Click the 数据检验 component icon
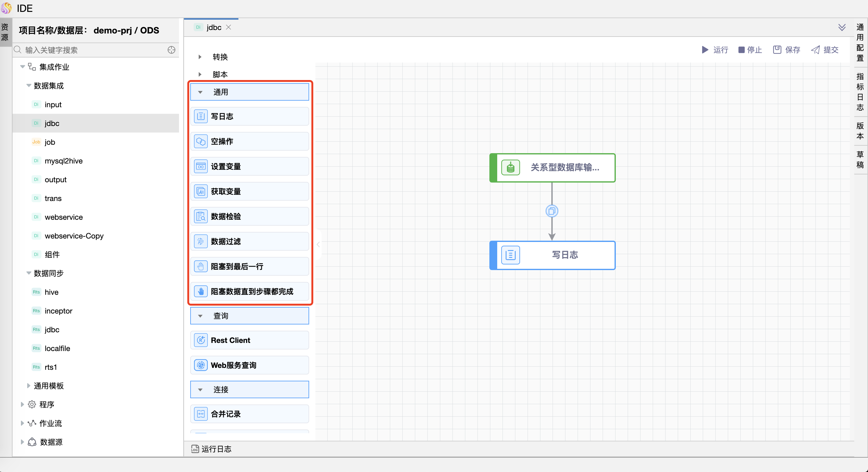This screenshot has width=868, height=472. coord(201,217)
